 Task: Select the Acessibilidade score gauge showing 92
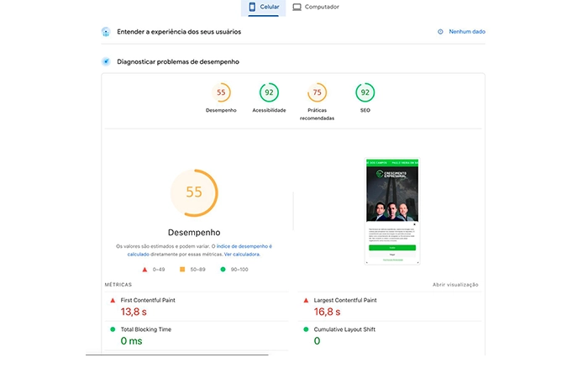click(269, 93)
